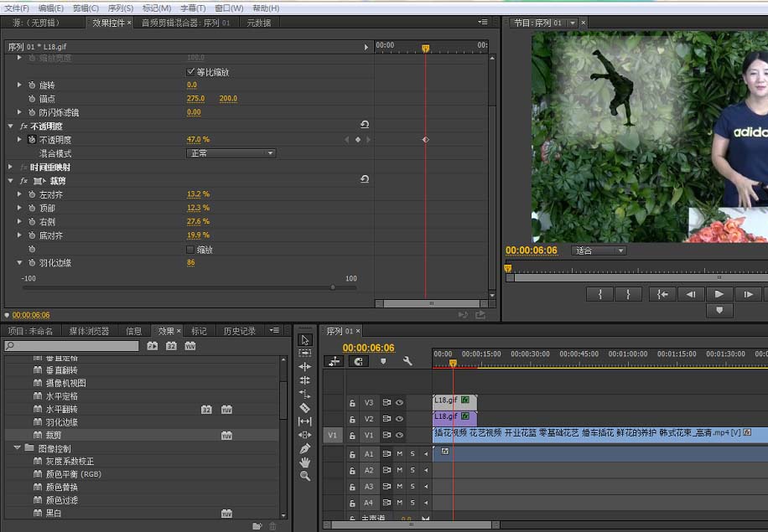The width and height of the screenshot is (768, 532).
Task: Collapse the 不透明度 effect section
Action: 10,127
